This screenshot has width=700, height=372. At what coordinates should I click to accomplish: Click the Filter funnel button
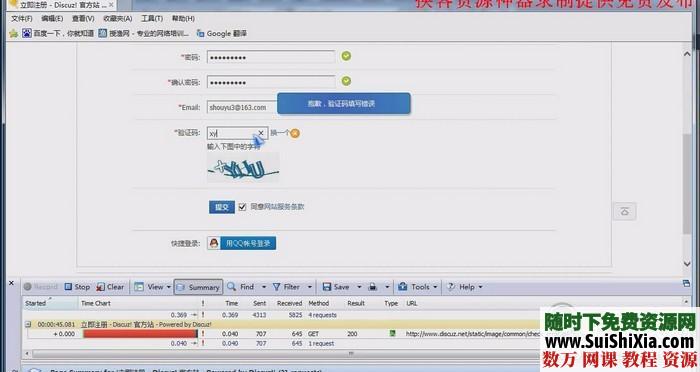286,287
